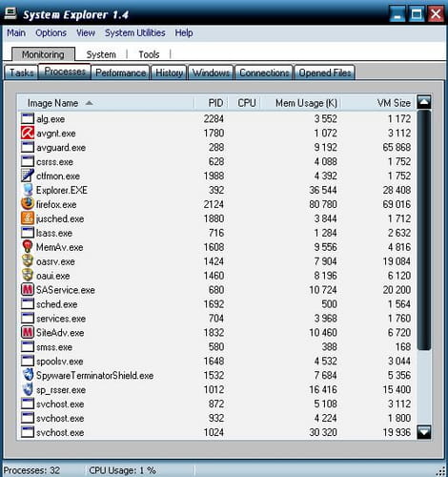The height and width of the screenshot is (477, 448).
Task: Click the Processes: 32 status text
Action: coord(31,470)
